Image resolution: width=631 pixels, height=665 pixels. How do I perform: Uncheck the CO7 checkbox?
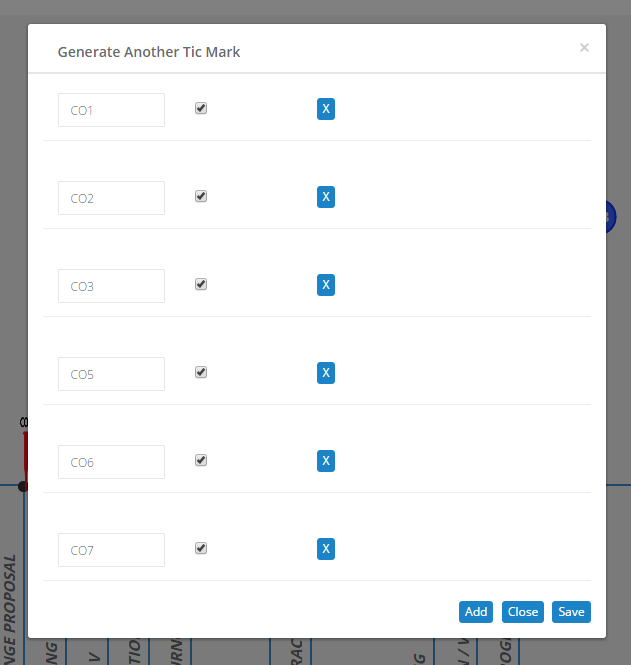pyautogui.click(x=201, y=548)
